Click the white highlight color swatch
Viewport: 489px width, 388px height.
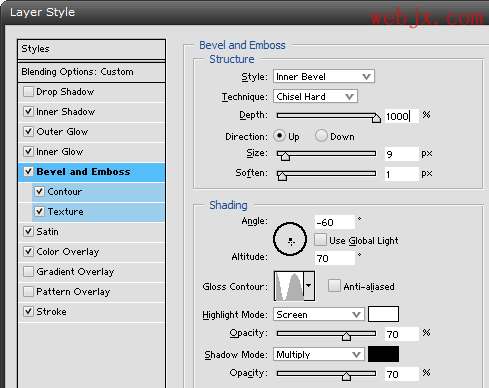pyautogui.click(x=383, y=314)
